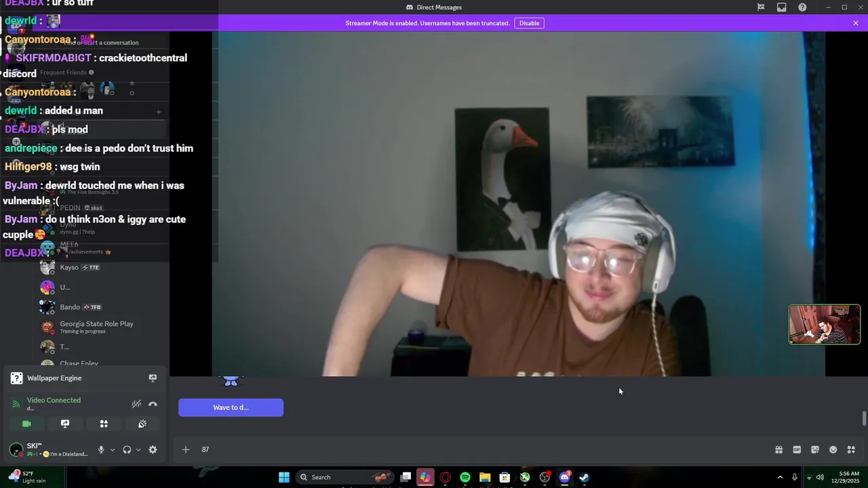Image resolution: width=868 pixels, height=488 pixels.
Task: Open File Explorer on the taskbar
Action: point(485,477)
